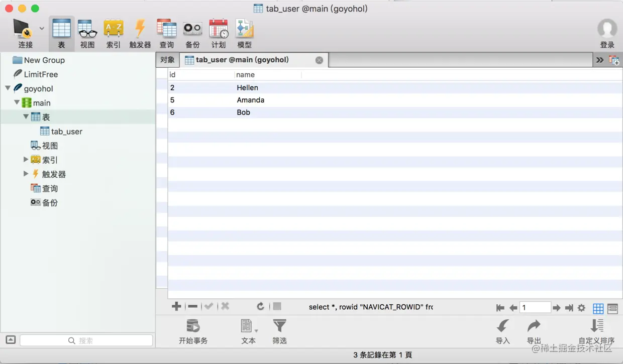This screenshot has height=364, width=623.
Task: Select the 触发器 tree item
Action: [x=54, y=174]
